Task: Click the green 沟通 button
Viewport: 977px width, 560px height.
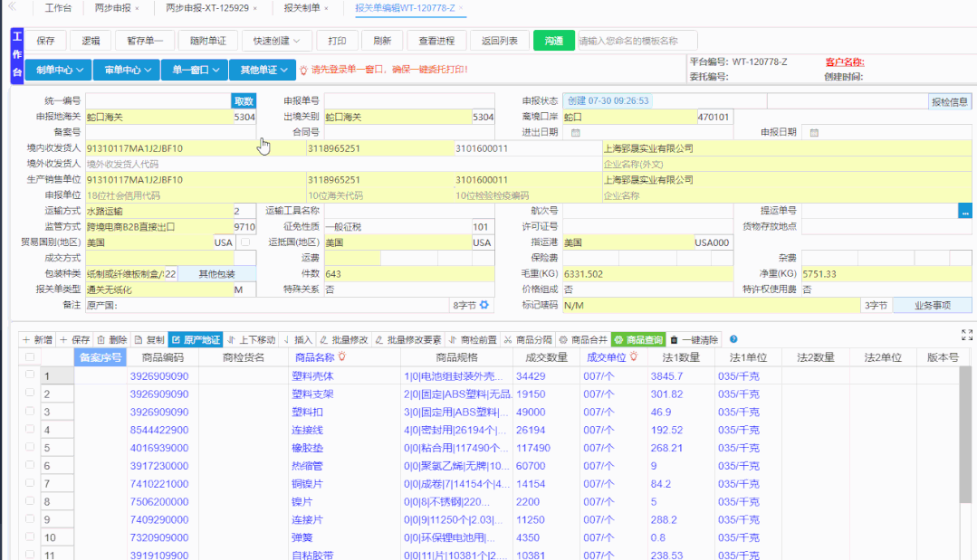Action: [x=552, y=40]
